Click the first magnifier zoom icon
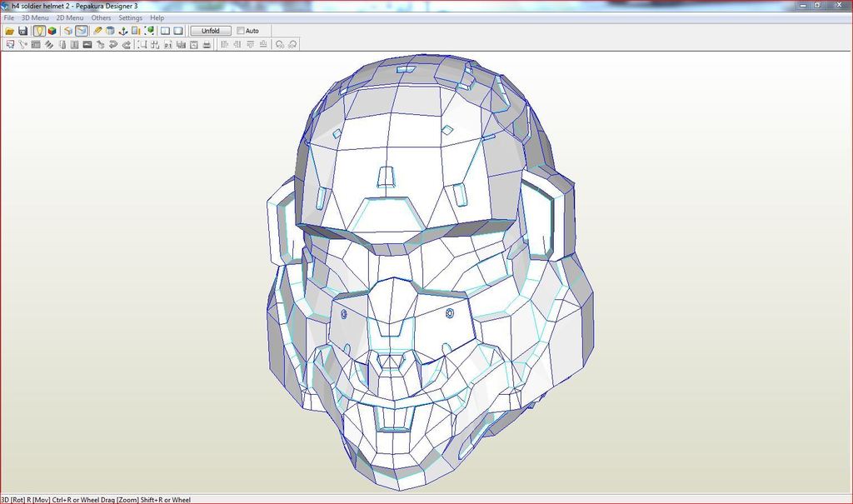The width and height of the screenshot is (853, 504). tap(280, 45)
